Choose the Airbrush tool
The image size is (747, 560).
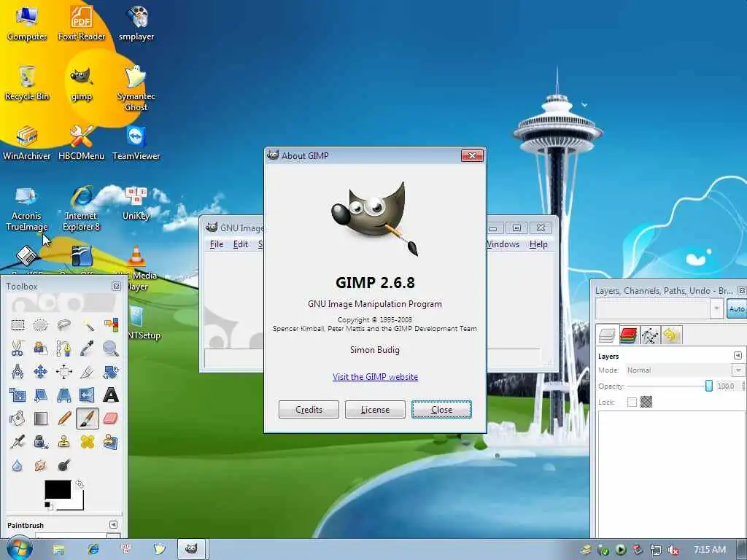coord(18,441)
